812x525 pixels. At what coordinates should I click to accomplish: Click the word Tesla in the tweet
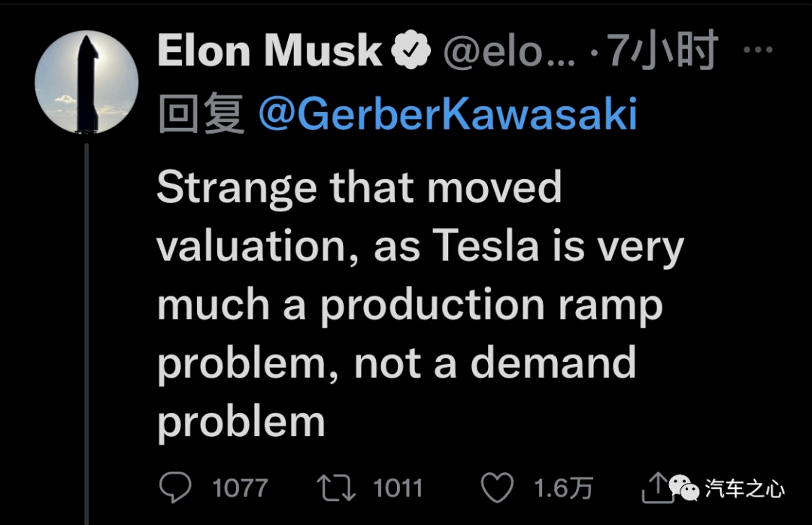tap(486, 246)
